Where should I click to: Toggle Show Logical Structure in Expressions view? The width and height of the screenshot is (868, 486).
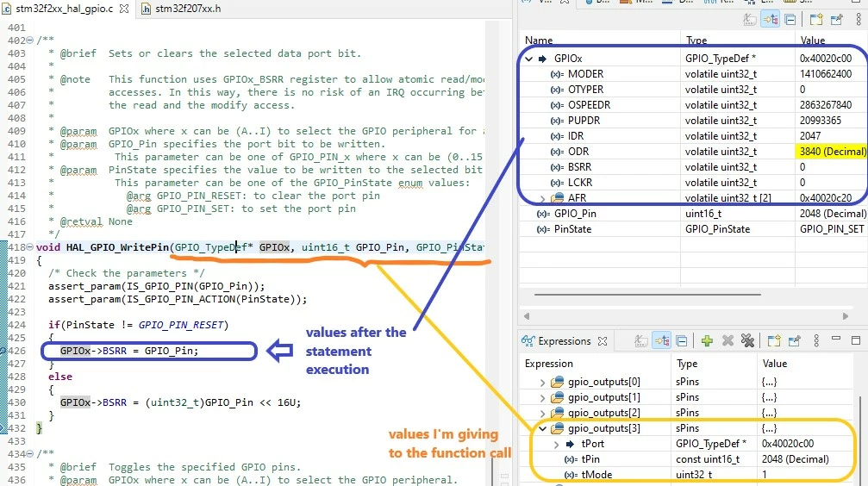pyautogui.click(x=661, y=341)
